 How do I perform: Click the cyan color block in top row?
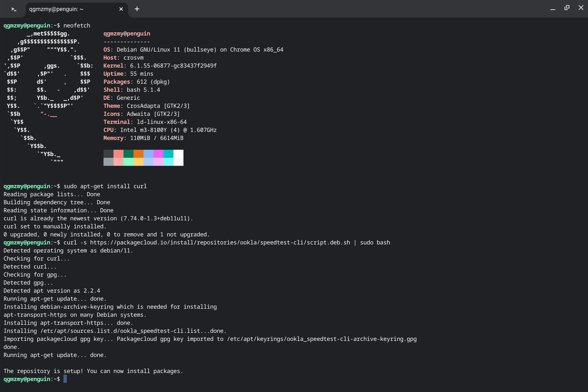pos(169,154)
